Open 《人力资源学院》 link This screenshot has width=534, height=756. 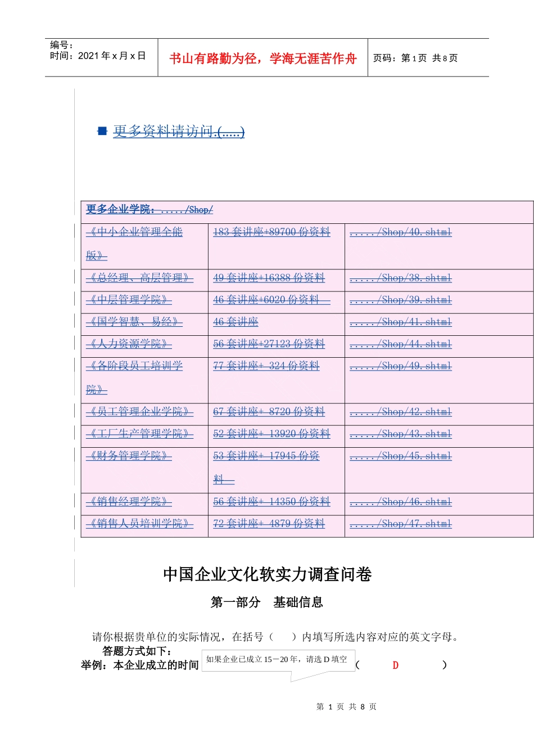(x=129, y=344)
